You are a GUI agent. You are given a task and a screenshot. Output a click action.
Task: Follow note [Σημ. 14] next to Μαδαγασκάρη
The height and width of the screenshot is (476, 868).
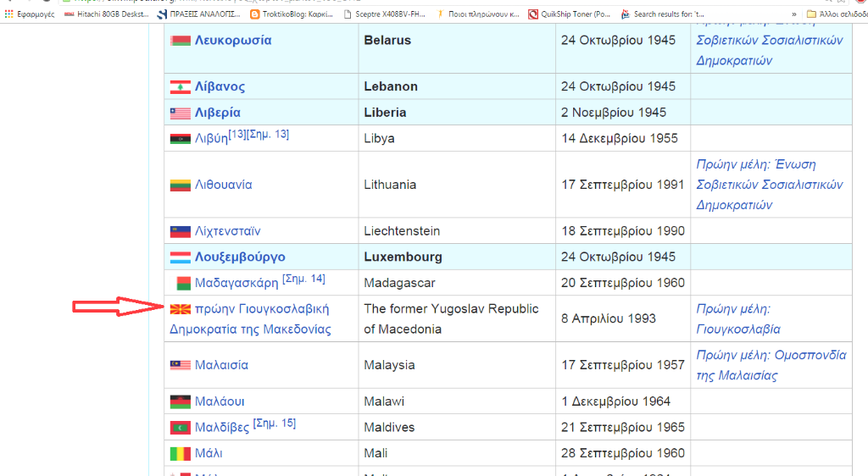point(303,279)
